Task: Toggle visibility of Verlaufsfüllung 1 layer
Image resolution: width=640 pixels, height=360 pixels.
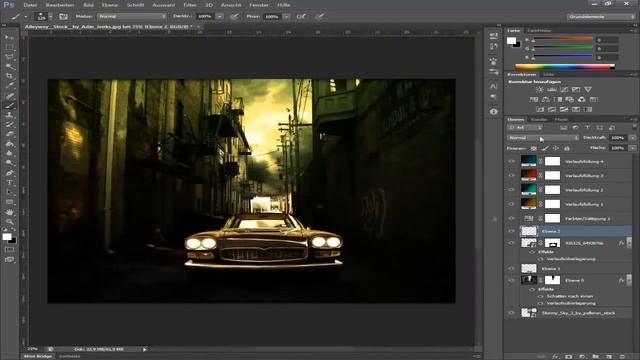Action: [x=511, y=204]
